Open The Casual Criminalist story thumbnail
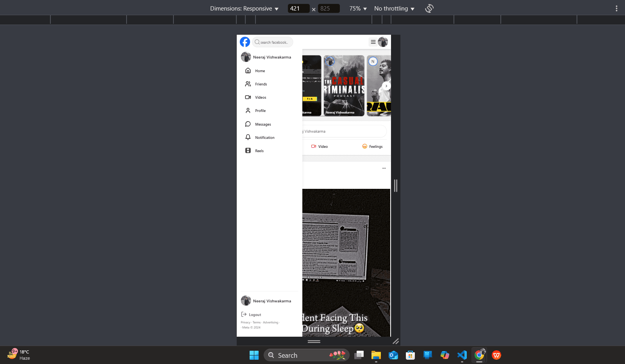 344,85
